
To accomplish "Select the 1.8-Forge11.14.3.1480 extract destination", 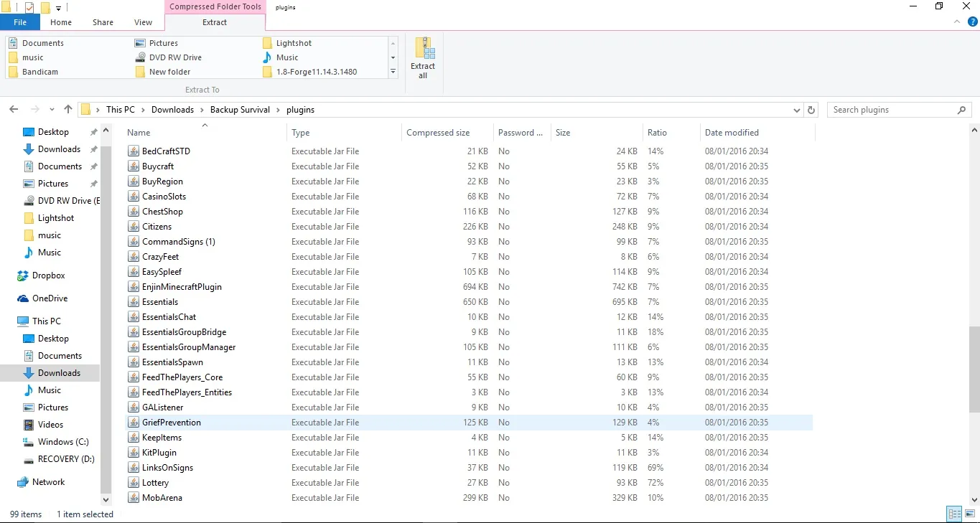I will (x=316, y=72).
